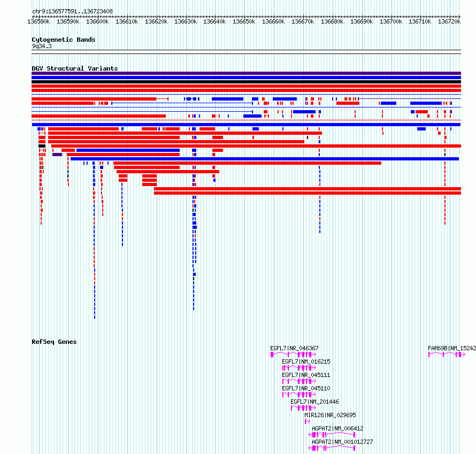Click the chr9:136577591..136723408 region label
The width and height of the screenshot is (476, 454).
click(x=72, y=11)
